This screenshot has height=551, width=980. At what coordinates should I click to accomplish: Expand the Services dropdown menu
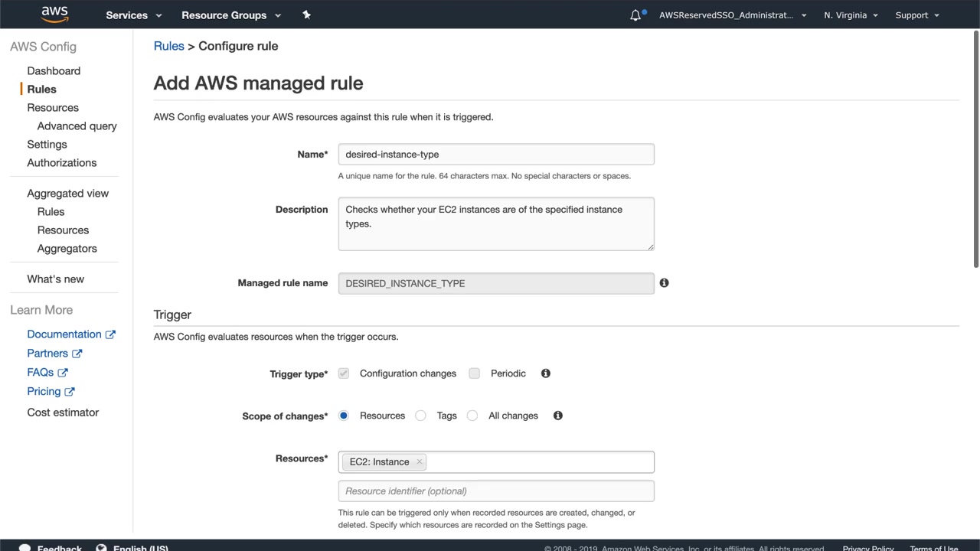point(133,15)
